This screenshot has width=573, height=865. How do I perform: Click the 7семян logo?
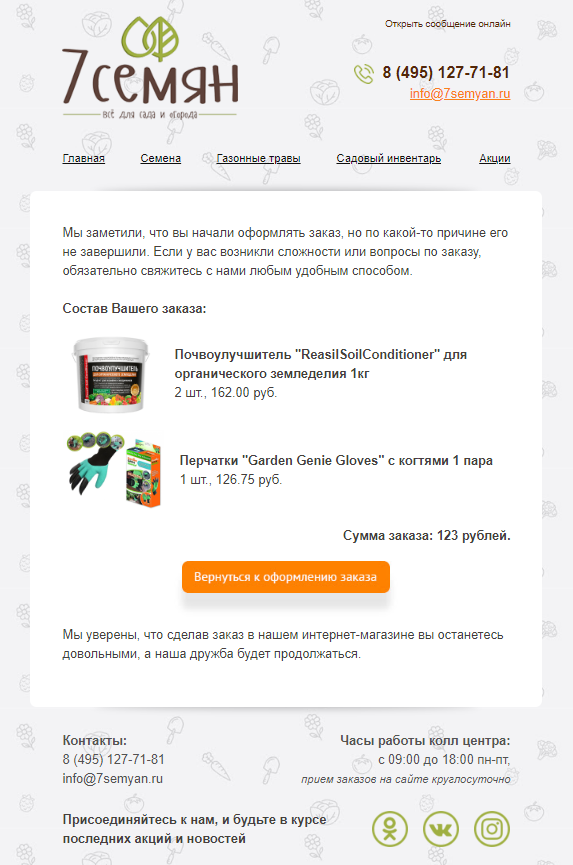(150, 68)
